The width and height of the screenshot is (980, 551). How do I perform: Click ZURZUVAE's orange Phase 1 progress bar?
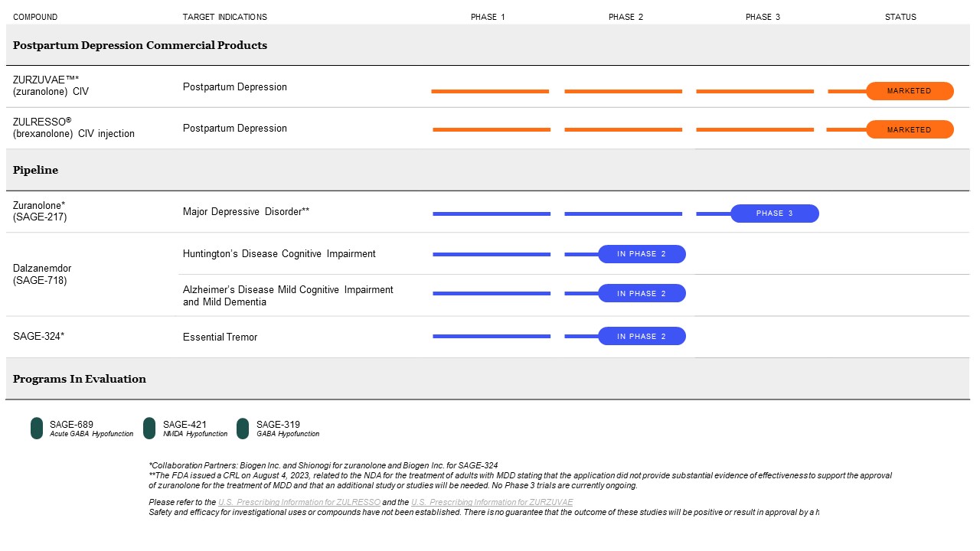[490, 91]
